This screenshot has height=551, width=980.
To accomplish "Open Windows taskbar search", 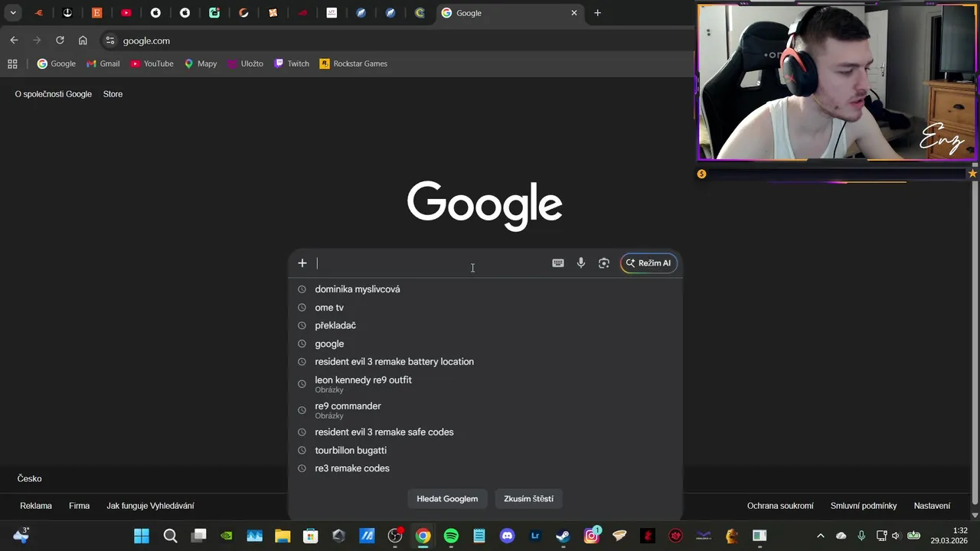I will click(x=171, y=536).
